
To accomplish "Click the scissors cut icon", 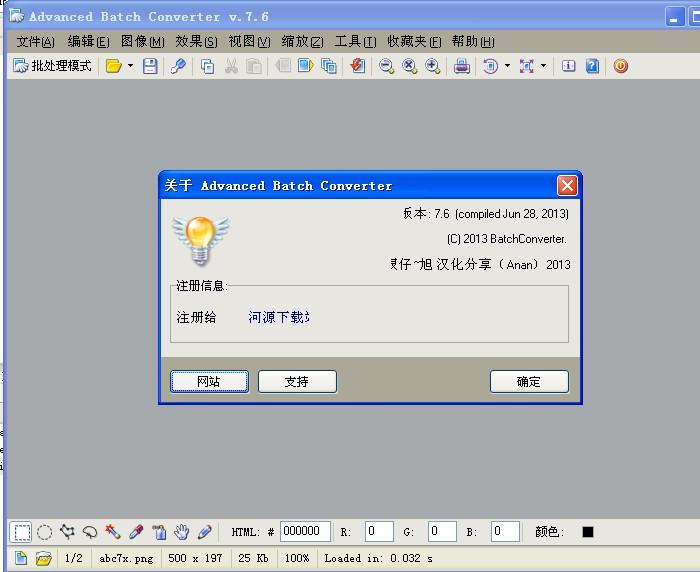I will click(x=231, y=66).
